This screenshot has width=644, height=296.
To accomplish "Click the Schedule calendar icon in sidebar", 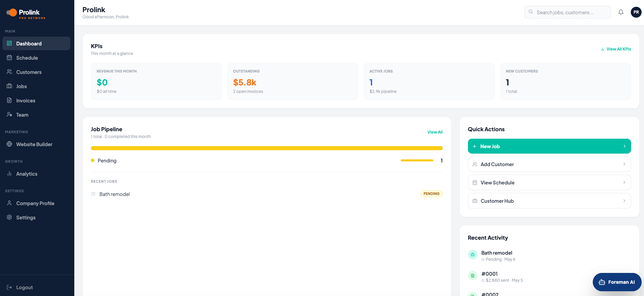I will coord(10,58).
